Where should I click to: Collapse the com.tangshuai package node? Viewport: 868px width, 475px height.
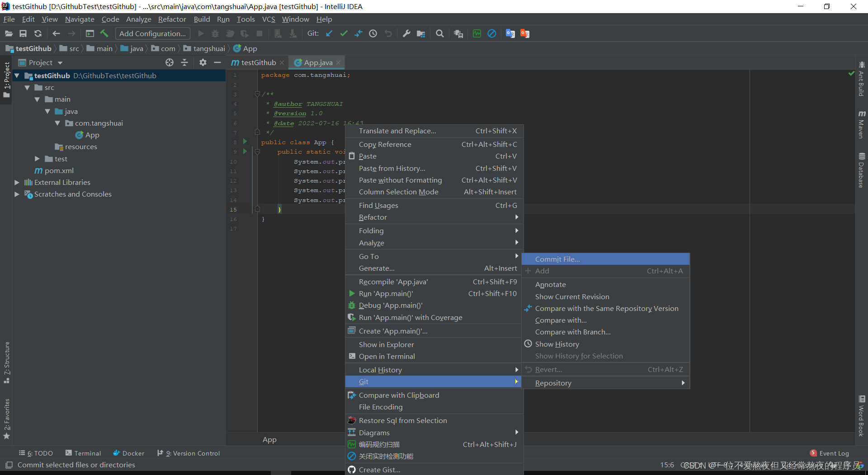(x=57, y=123)
